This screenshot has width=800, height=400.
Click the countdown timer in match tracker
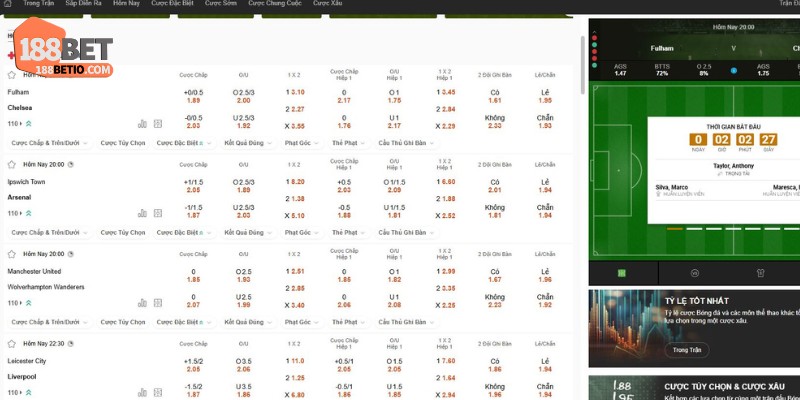click(726, 140)
